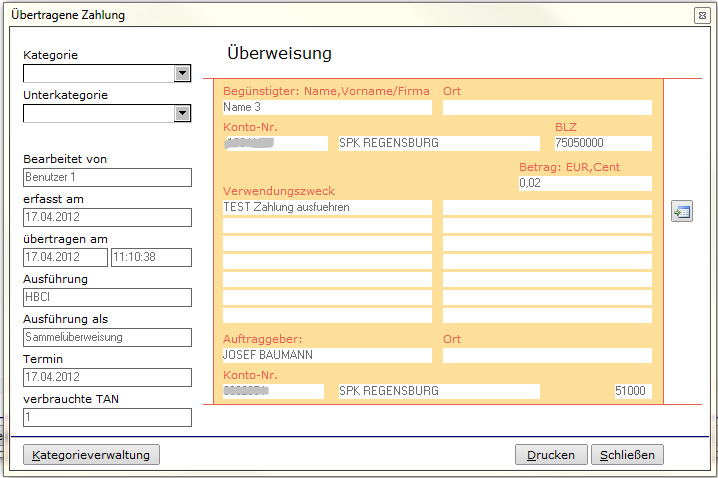Click Verwendungszweck line TEST Zahlung ausfuehren

point(327,207)
